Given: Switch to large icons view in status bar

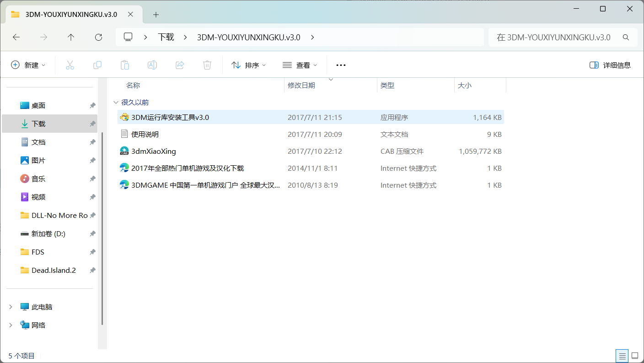Looking at the screenshot, I should pyautogui.click(x=635, y=356).
